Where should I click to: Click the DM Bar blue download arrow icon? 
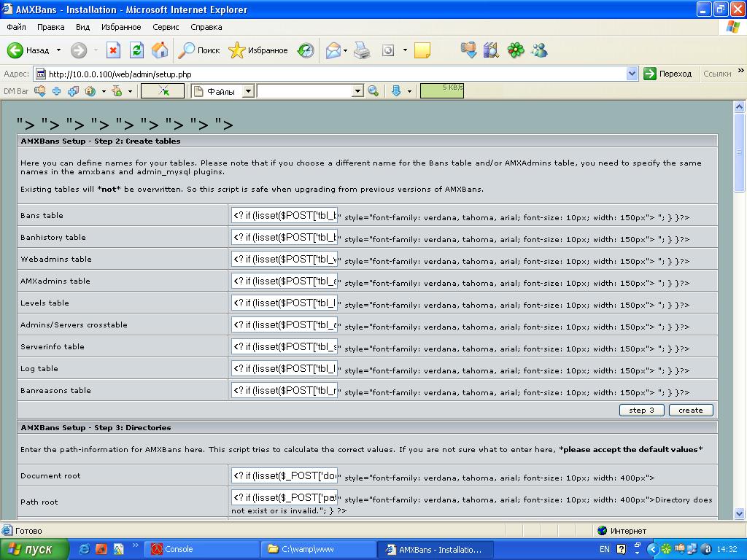396,91
